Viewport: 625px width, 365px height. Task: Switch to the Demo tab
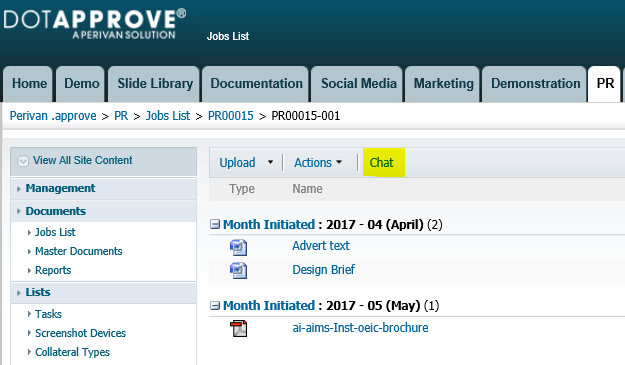coord(81,84)
